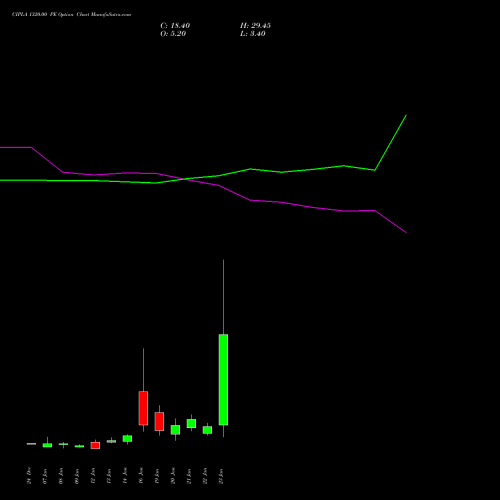This screenshot has height=500, width=500.
Task: Click the 16 Jan date label
Action: point(141,476)
